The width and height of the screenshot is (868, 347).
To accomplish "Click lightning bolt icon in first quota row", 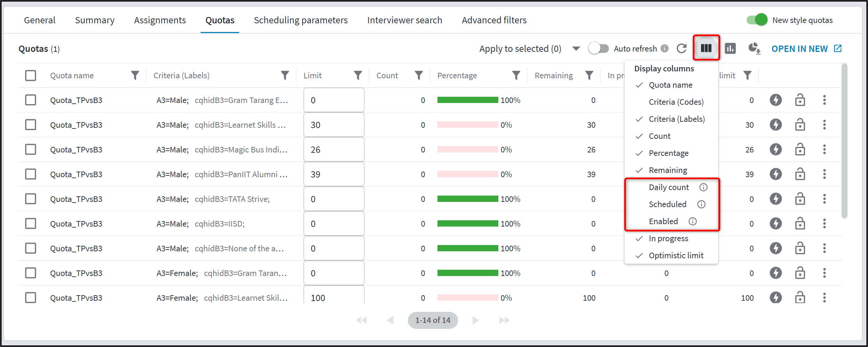I will click(775, 100).
